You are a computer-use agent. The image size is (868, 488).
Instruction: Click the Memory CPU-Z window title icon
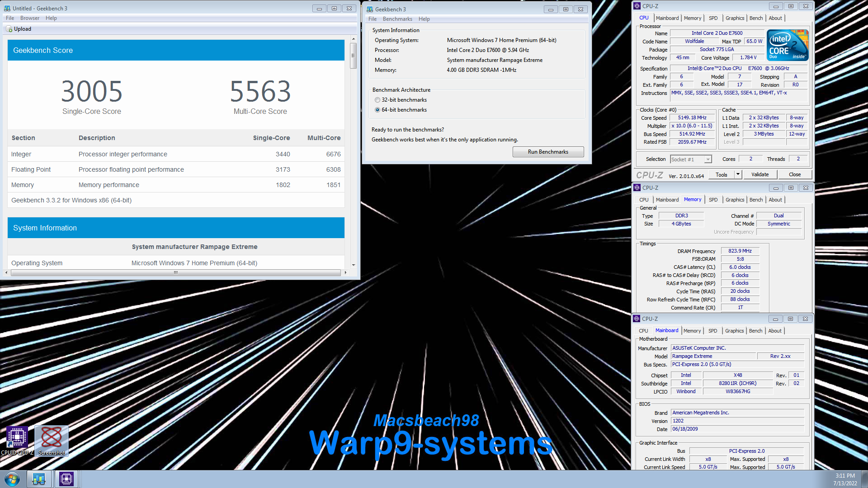(x=637, y=188)
